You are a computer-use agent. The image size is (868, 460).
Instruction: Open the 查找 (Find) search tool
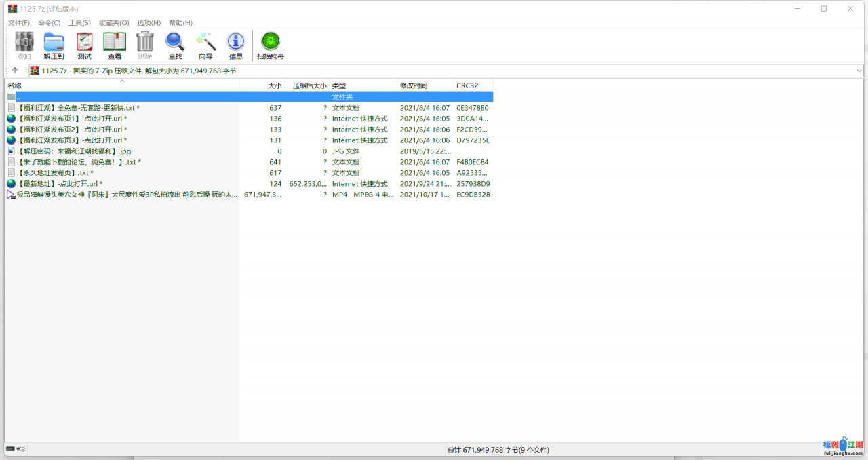175,45
